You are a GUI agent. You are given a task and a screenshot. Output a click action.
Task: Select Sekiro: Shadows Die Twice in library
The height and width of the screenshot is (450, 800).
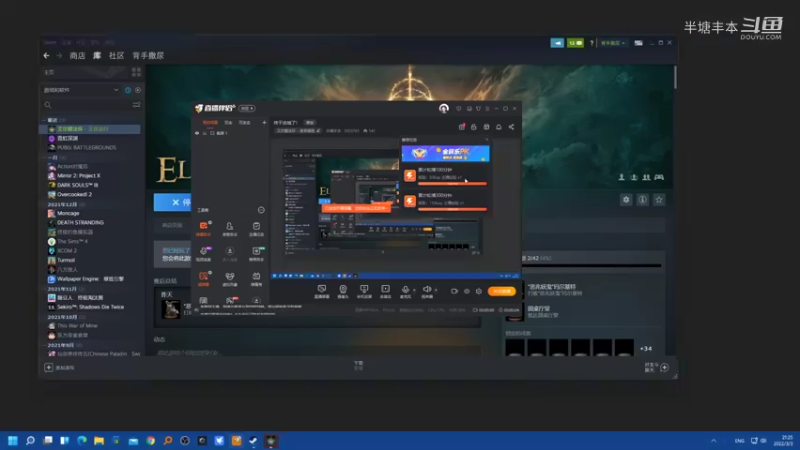[x=86, y=307]
